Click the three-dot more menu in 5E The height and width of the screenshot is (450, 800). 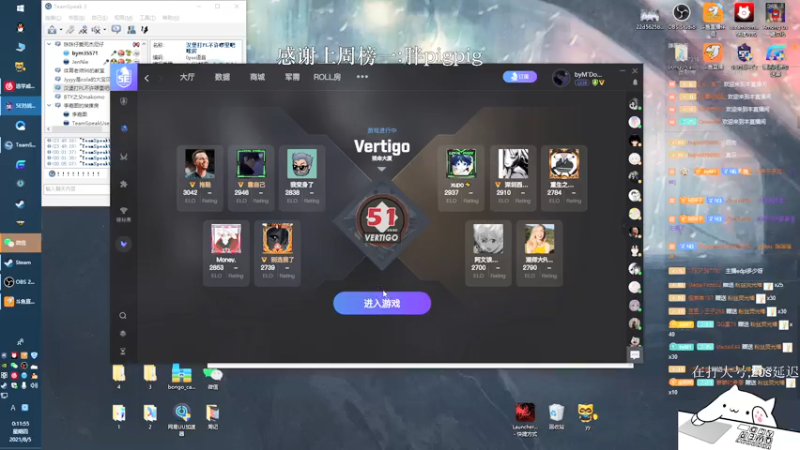[x=362, y=77]
